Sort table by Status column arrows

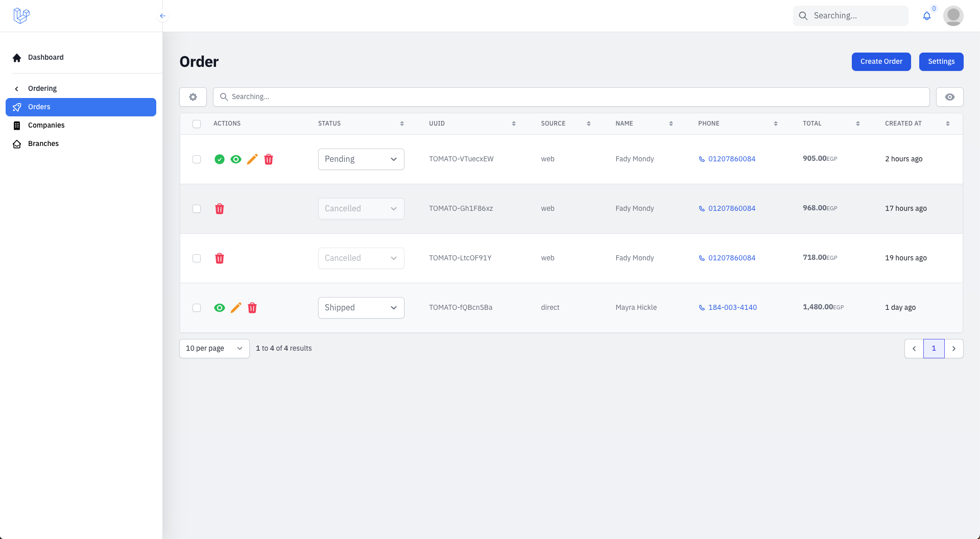click(x=402, y=124)
